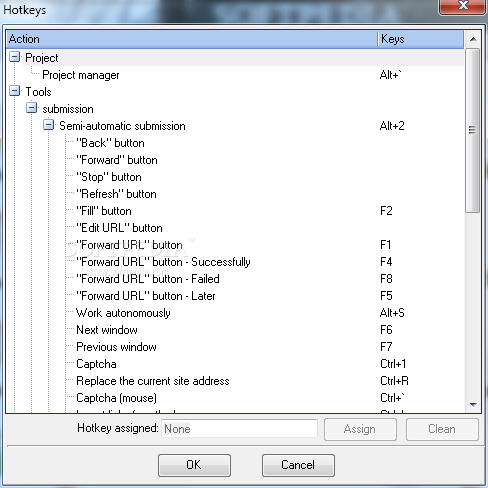Viewport: 488px width, 488px height.
Task: Click the Alt+2 hotkey value
Action: tap(392, 126)
